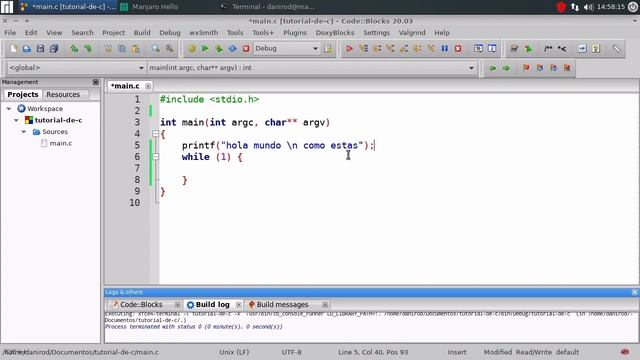Click the clock showing 14:58:15

coord(611,7)
